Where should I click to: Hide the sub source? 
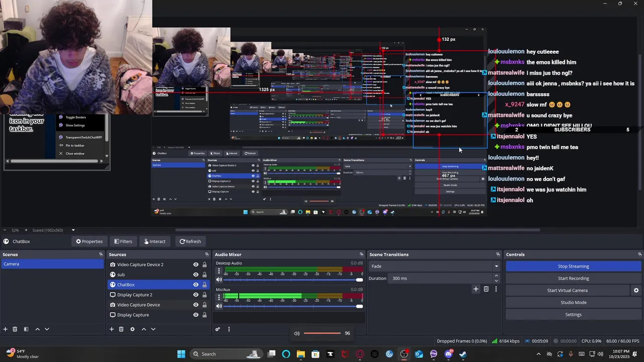(x=196, y=275)
